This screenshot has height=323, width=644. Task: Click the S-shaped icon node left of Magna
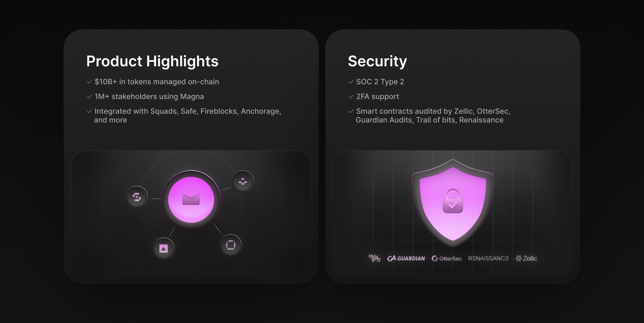point(137,197)
